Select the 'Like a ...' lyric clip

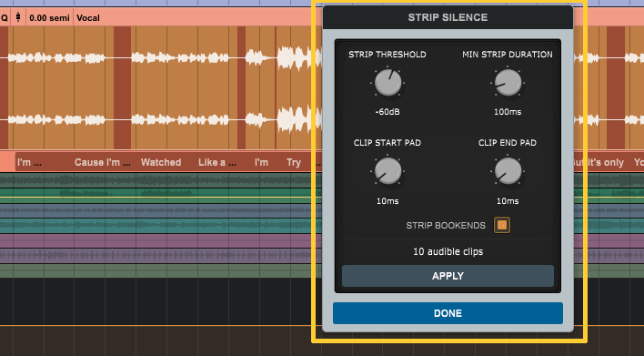click(217, 162)
